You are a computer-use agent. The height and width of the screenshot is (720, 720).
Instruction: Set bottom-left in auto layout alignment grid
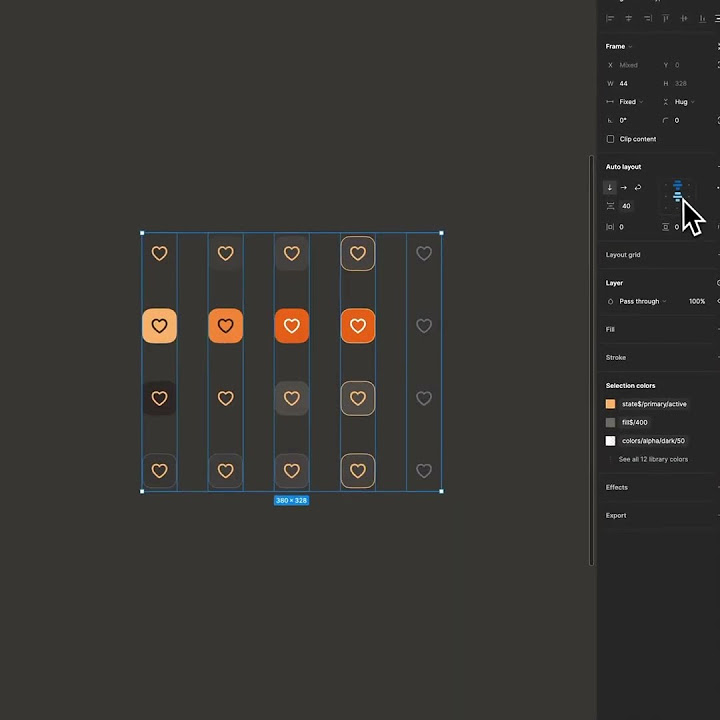666,208
